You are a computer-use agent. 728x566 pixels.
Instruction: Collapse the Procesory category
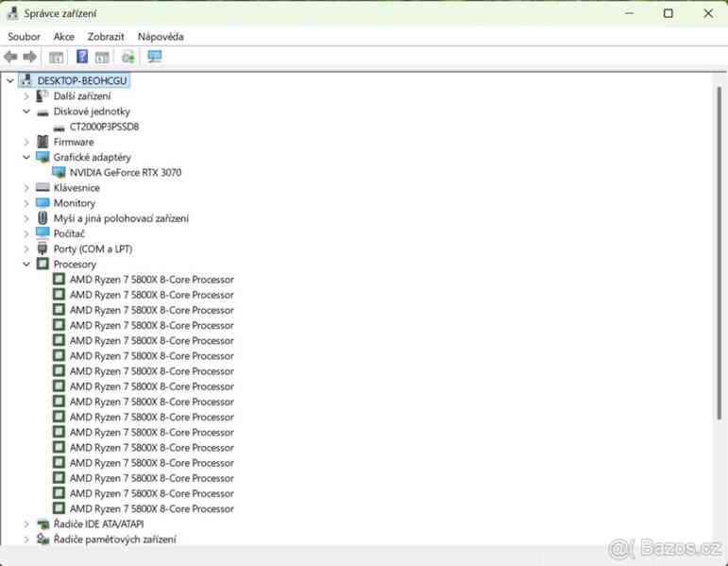[x=26, y=264]
